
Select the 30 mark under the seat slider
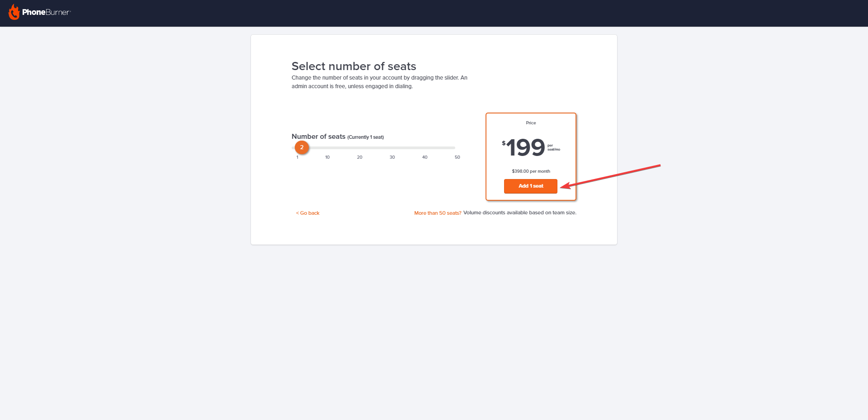tap(392, 157)
